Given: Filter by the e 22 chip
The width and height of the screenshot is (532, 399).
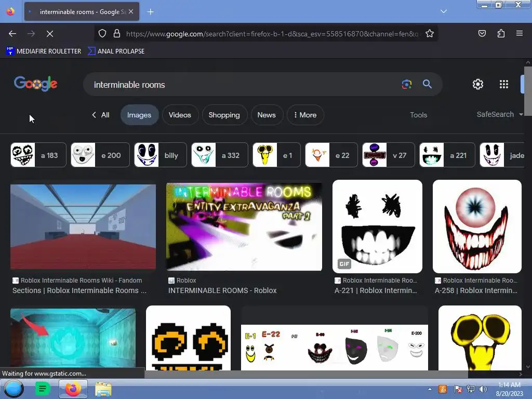Looking at the screenshot, I should tap(331, 155).
